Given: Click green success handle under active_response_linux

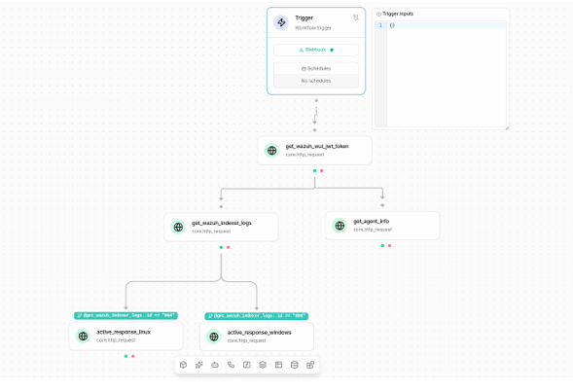Looking at the screenshot, I should 126,356.
